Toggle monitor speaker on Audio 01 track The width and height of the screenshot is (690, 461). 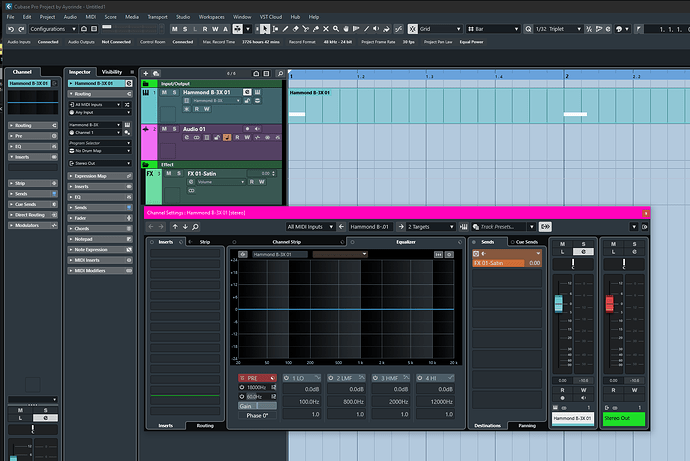(x=257, y=129)
